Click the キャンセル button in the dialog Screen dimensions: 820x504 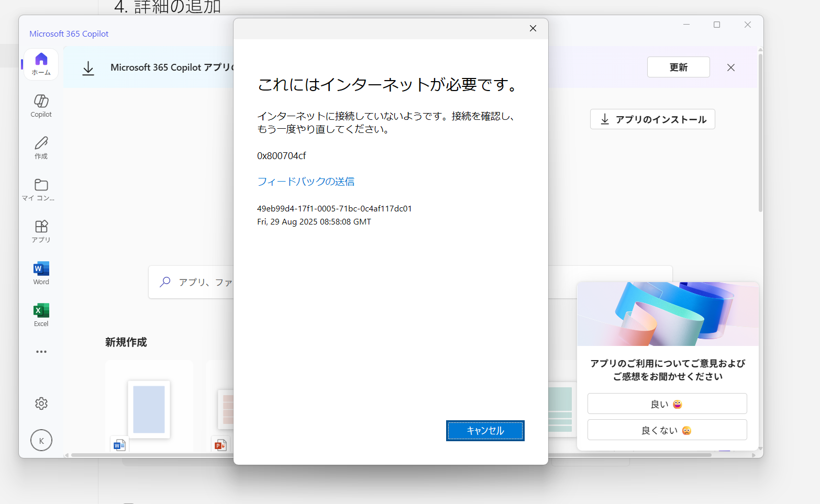tap(484, 430)
